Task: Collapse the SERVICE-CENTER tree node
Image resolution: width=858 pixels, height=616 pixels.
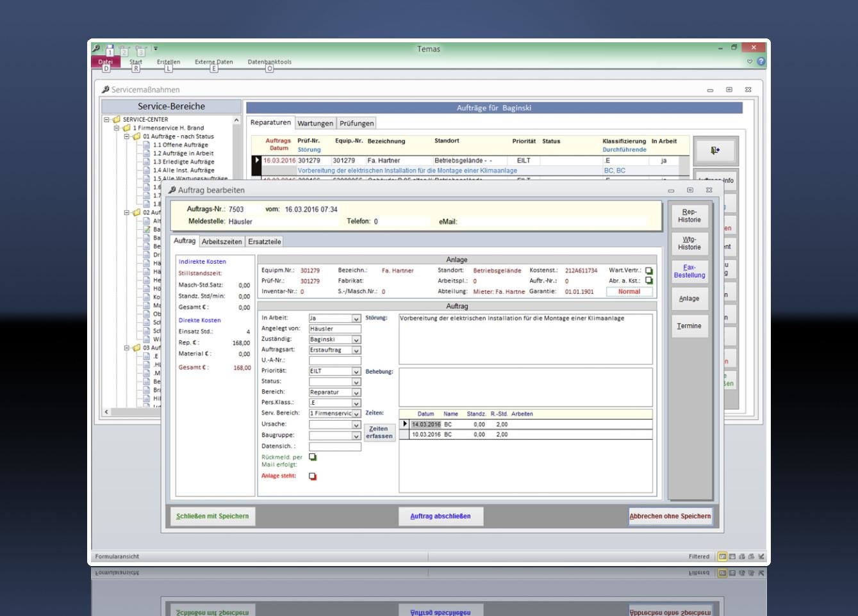Action: click(x=107, y=120)
